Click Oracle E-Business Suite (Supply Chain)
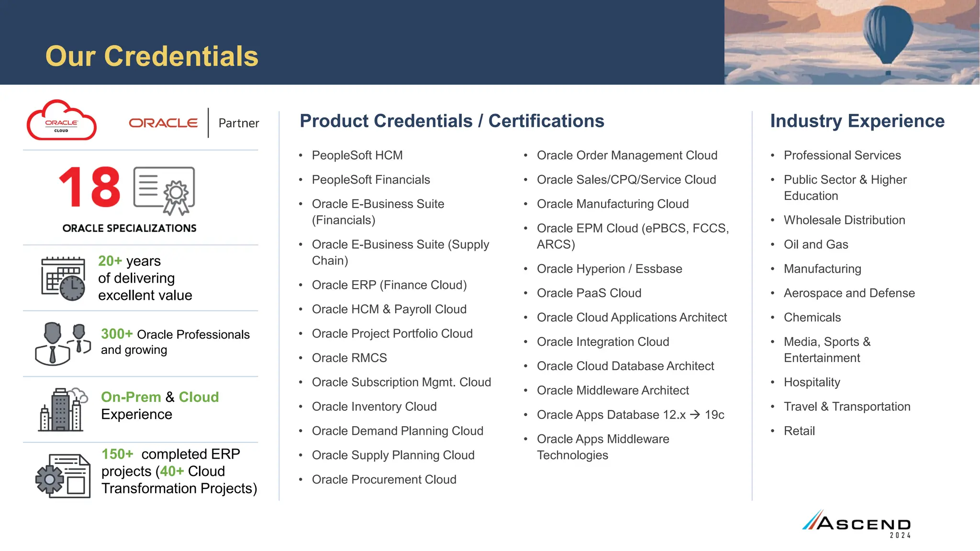 tap(401, 253)
